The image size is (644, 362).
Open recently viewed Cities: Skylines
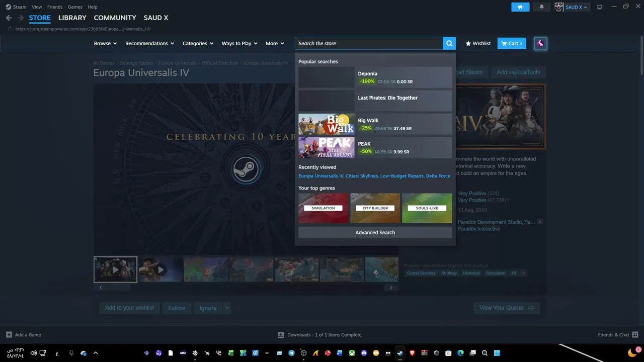pos(361,176)
